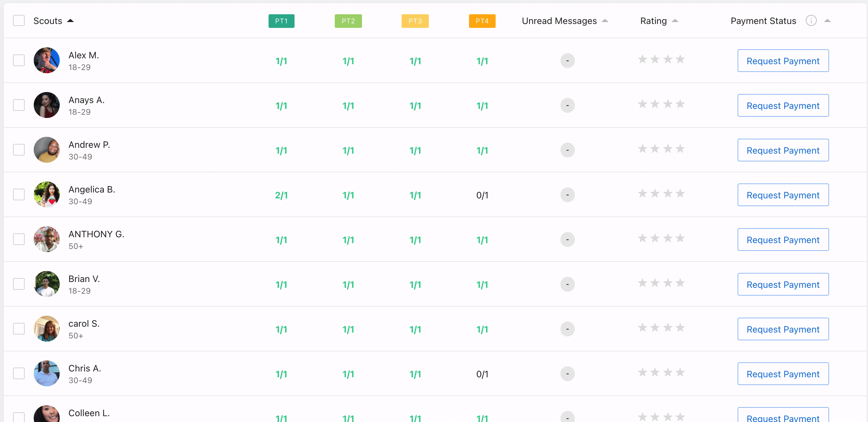Click Anays A. unread messages badge
This screenshot has width=868, height=422.
(x=567, y=105)
